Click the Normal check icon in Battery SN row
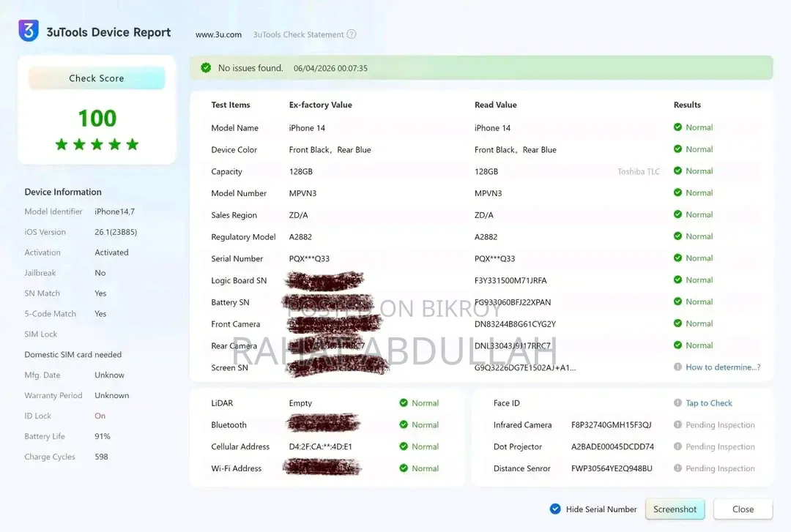The width and height of the screenshot is (791, 532). pos(677,301)
